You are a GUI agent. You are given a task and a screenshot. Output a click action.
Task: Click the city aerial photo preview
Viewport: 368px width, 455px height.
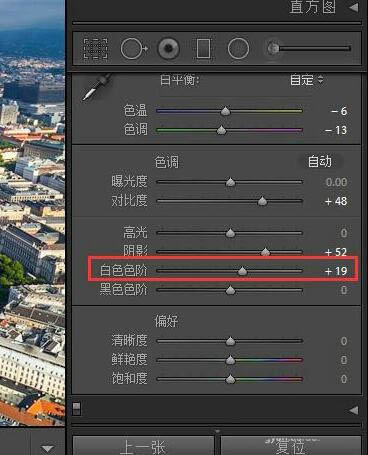(x=32, y=213)
